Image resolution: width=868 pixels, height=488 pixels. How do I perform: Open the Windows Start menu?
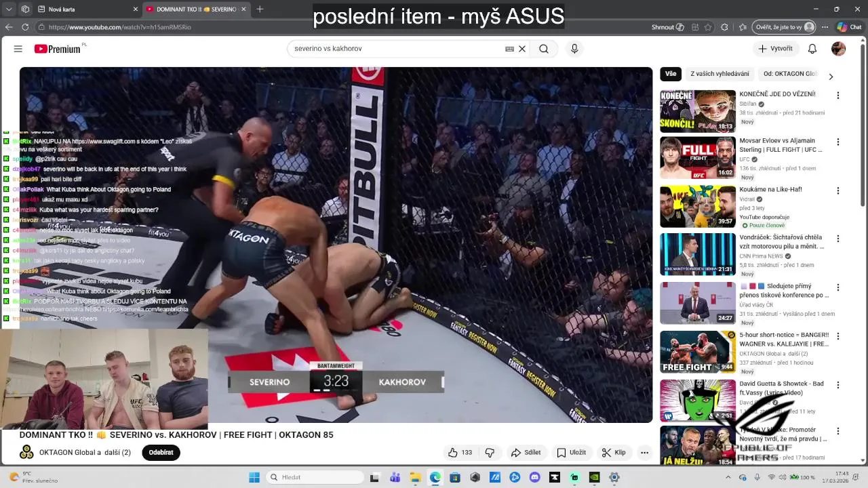click(254, 477)
